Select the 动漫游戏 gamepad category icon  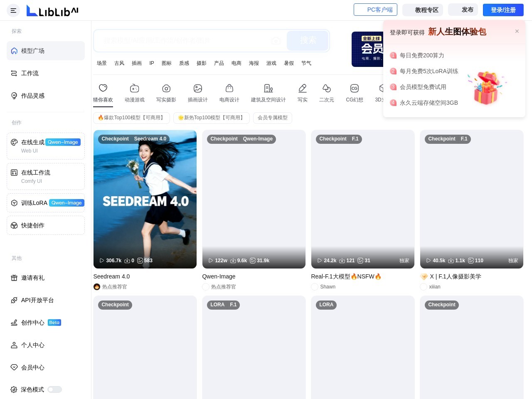pos(134,89)
